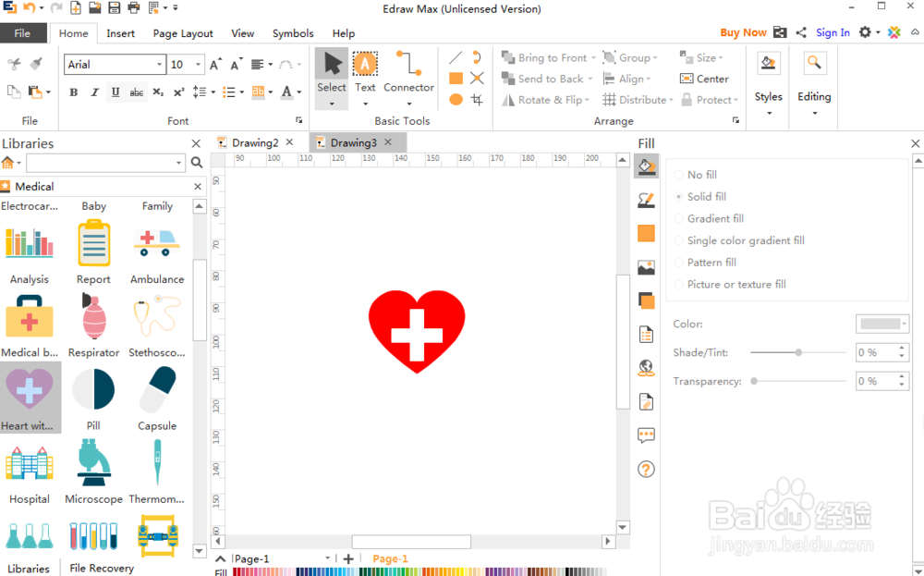Pick the rectangle shape tool
Viewport: 924px width, 576px height.
[x=456, y=79]
